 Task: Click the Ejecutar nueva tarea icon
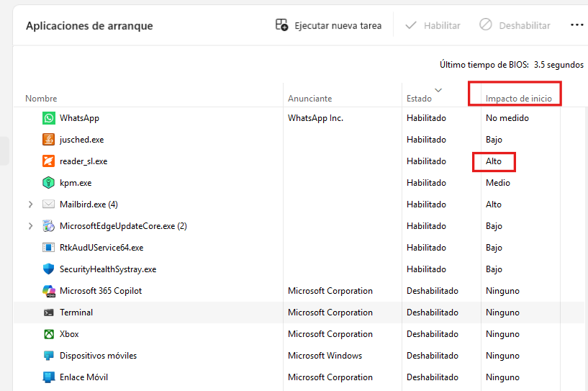click(281, 24)
